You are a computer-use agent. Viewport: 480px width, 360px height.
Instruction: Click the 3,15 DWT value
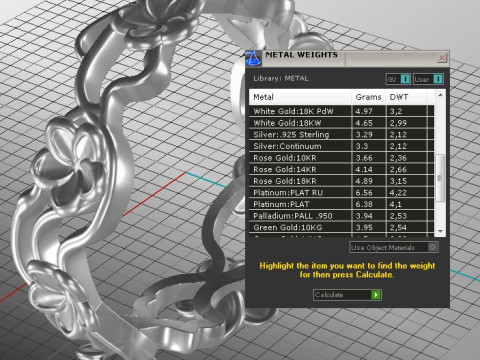(x=398, y=181)
